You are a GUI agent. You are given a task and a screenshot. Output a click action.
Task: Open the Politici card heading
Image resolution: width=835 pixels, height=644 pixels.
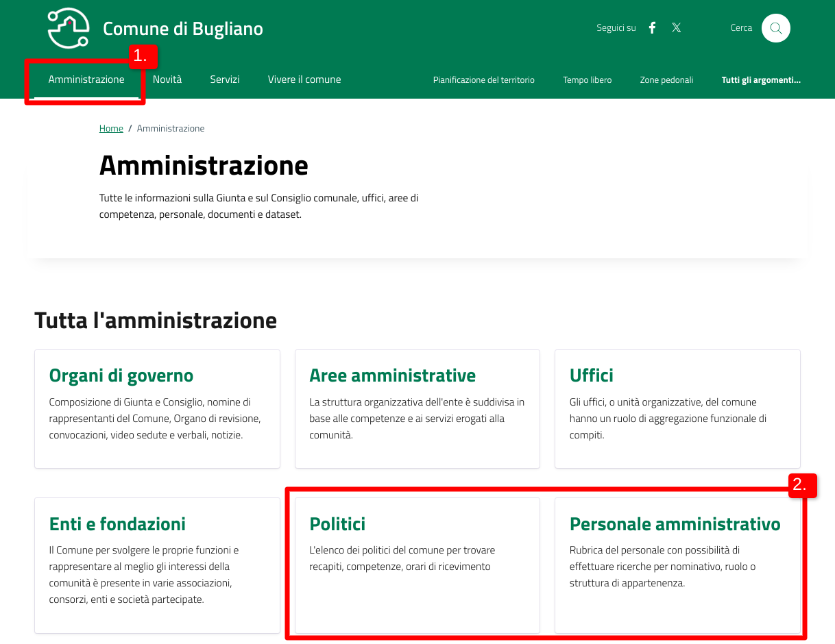point(337,524)
